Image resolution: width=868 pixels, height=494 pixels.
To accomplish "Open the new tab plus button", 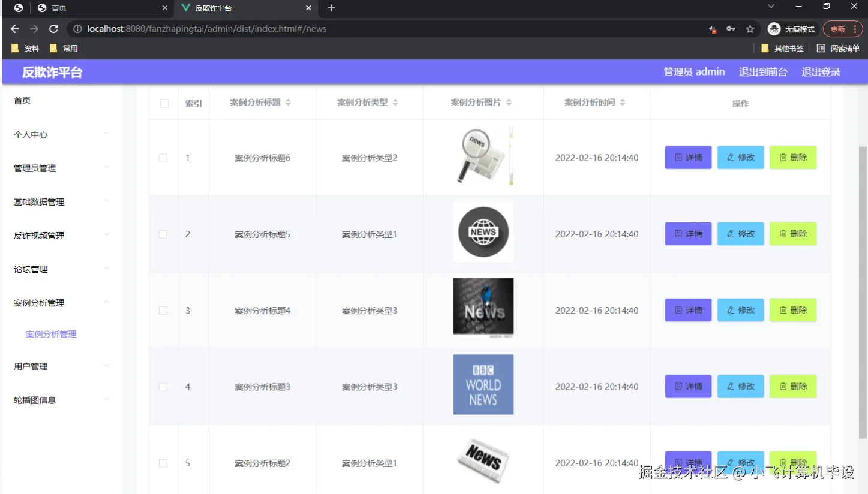I will point(331,8).
